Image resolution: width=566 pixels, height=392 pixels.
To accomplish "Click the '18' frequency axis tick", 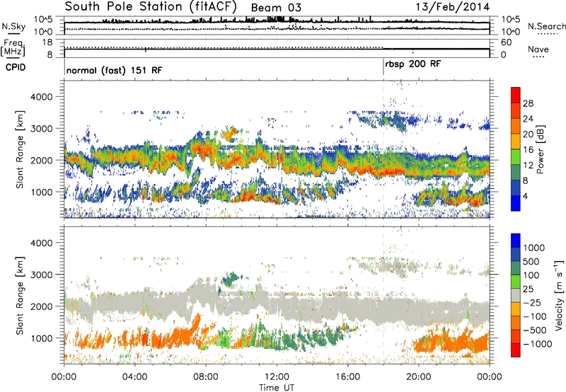I will [x=47, y=42].
